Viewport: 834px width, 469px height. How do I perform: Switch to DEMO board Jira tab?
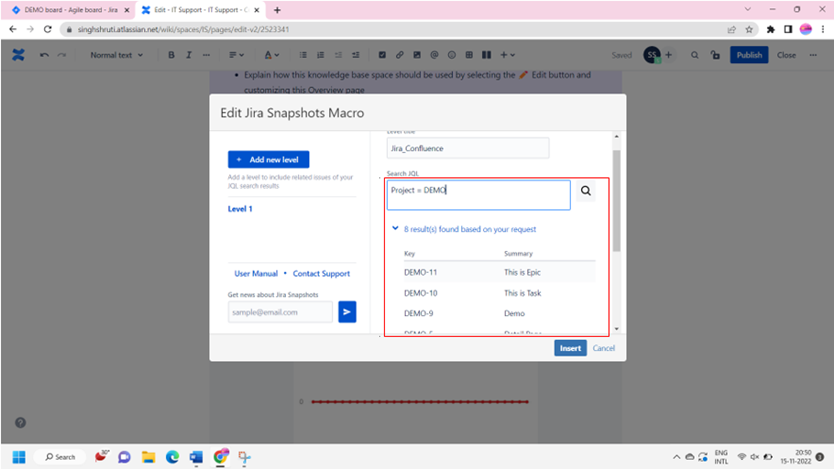pos(71,10)
